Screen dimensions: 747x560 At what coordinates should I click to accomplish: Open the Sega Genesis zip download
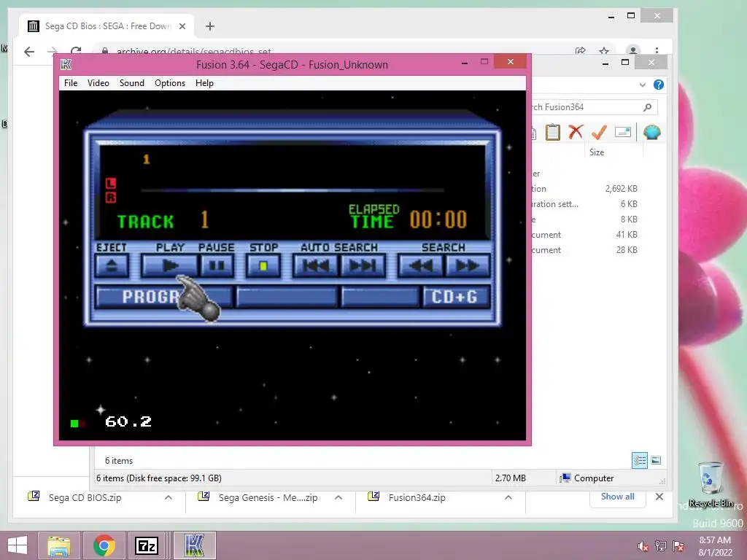268,497
